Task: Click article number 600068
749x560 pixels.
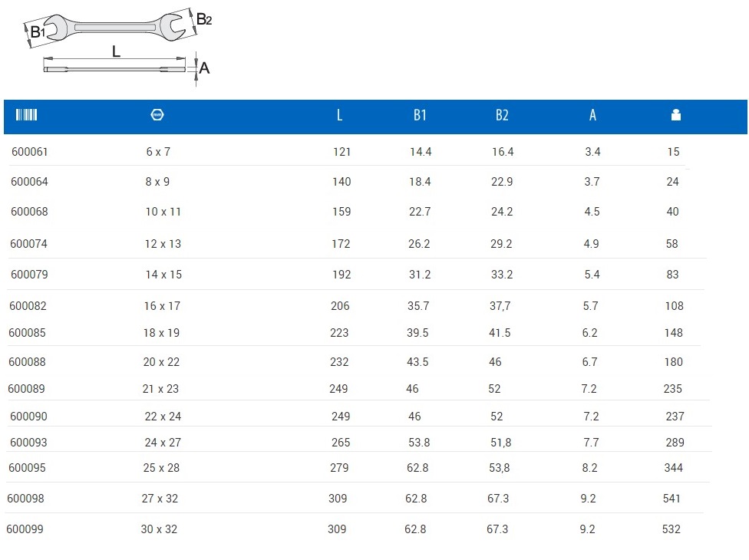Action: pos(29,212)
